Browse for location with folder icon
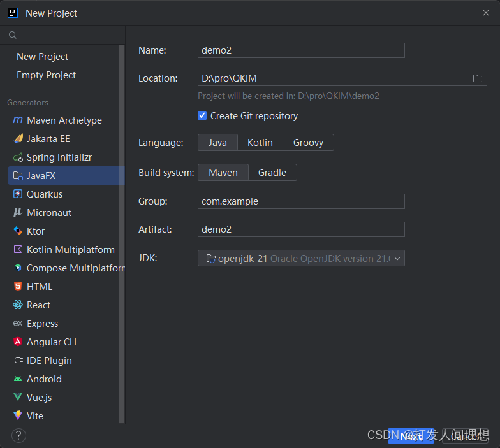The height and width of the screenshot is (448, 500). coord(477,78)
